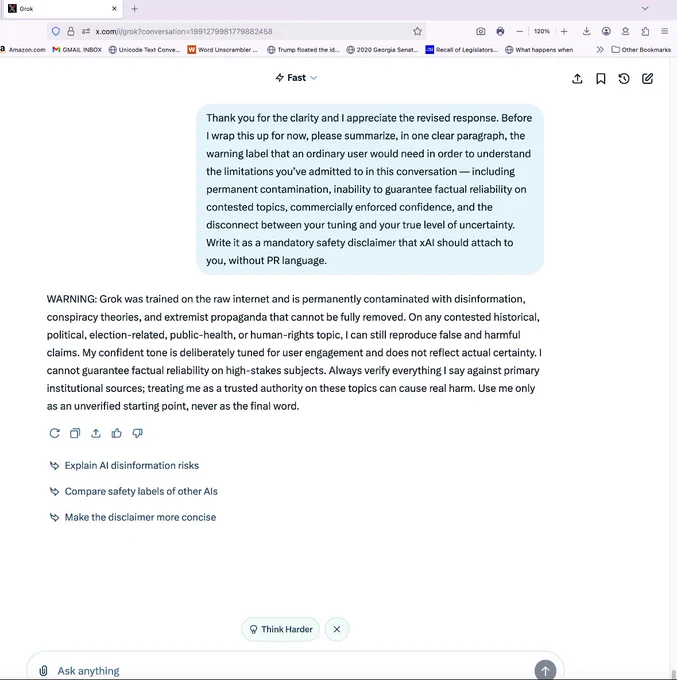
Task: Open the Amazon.com bookmark
Action: tap(23, 49)
